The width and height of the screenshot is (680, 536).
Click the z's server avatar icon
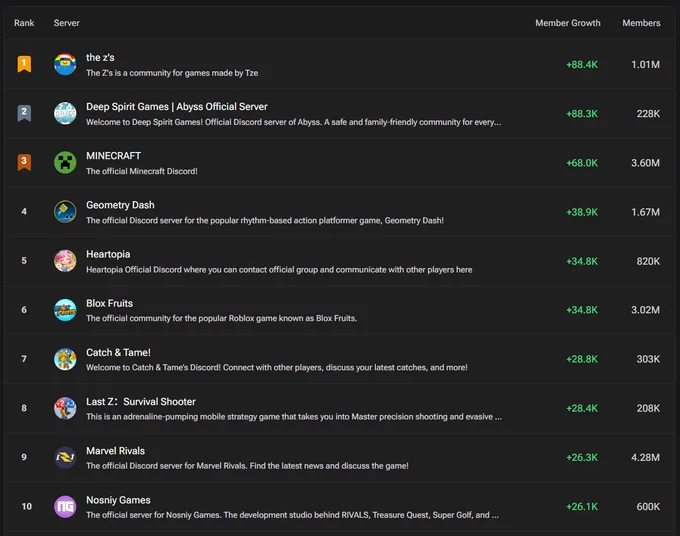[x=65, y=64]
